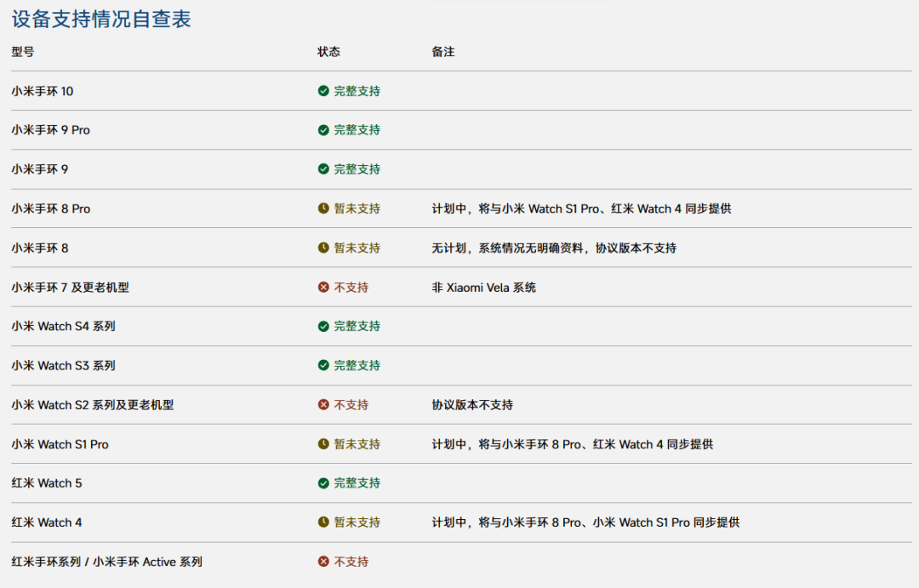Click the 型号 column header

23,52
